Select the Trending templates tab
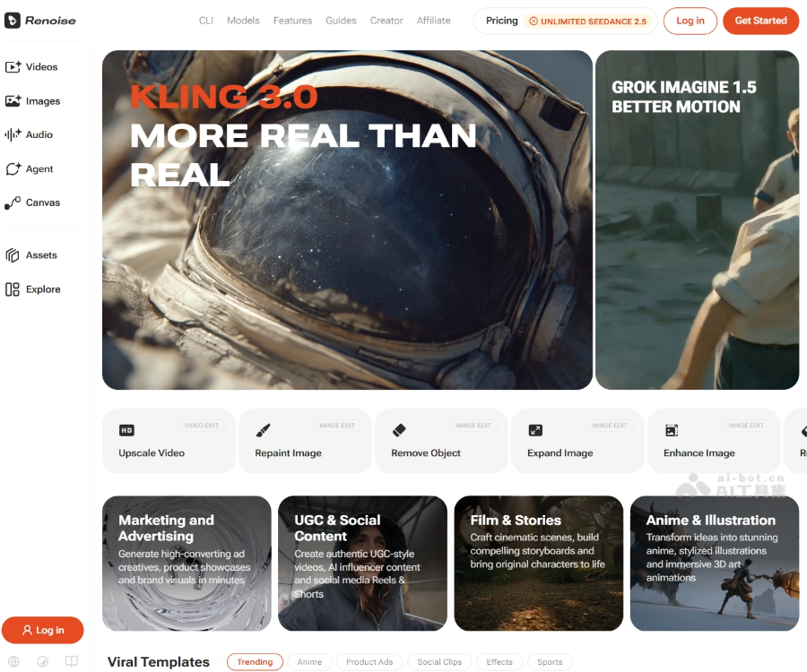 [255, 662]
